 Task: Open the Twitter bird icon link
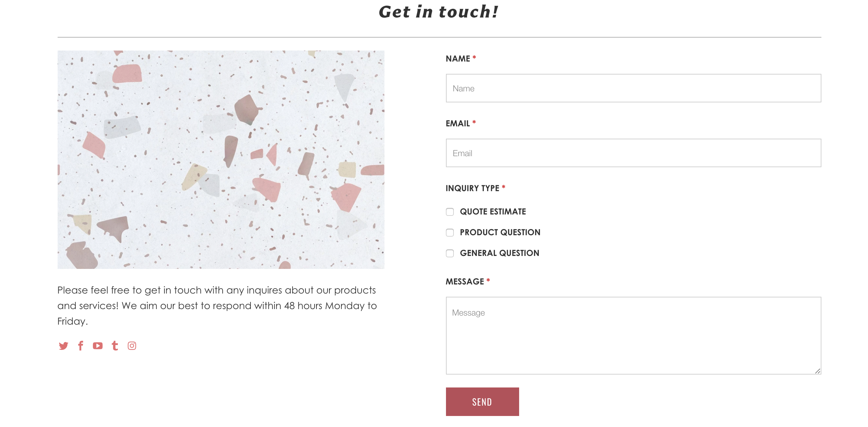coord(63,346)
